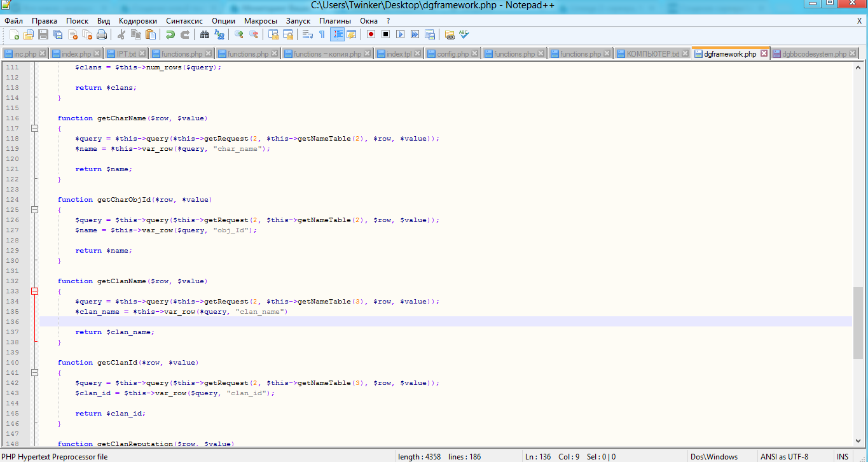Viewport: 868px width, 462px height.
Task: Run macro multiple times icon
Action: pyautogui.click(x=415, y=34)
